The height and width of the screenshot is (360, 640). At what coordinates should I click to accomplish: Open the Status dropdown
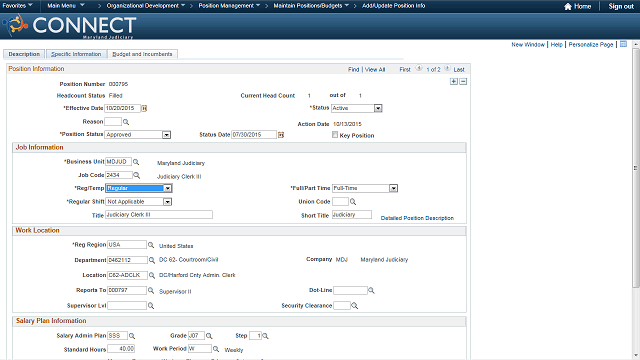[x=378, y=108]
